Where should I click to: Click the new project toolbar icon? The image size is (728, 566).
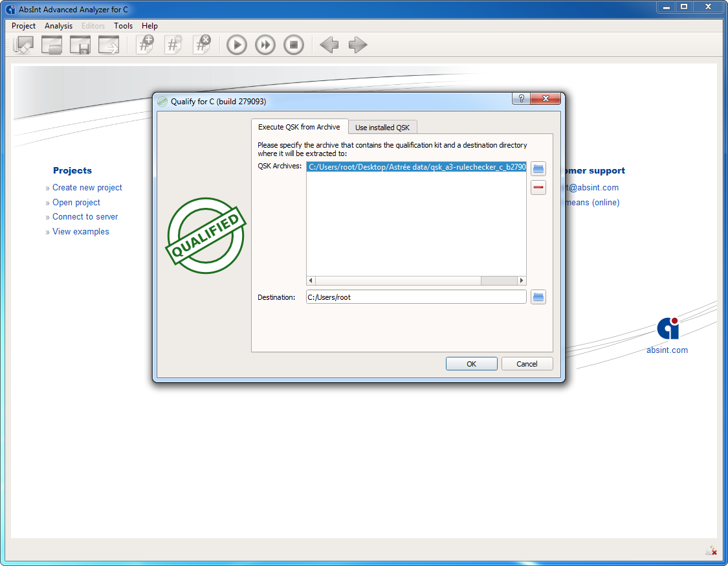tap(23, 45)
